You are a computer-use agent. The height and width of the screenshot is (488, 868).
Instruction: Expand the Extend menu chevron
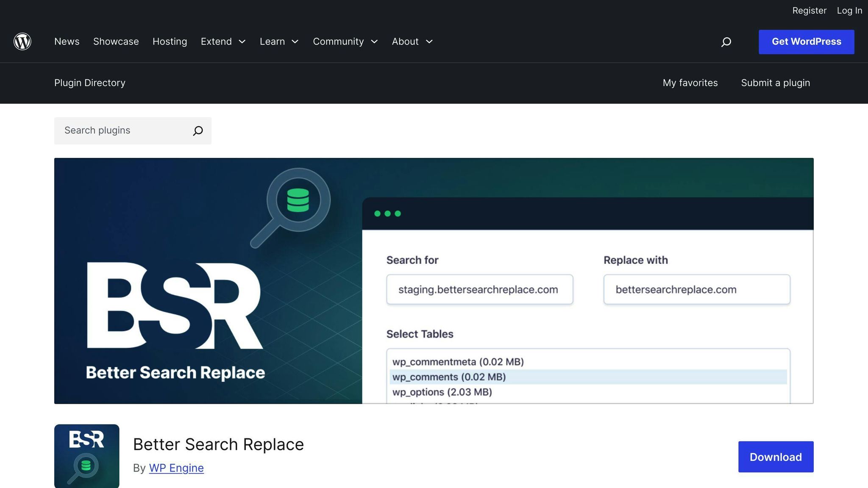pos(242,42)
